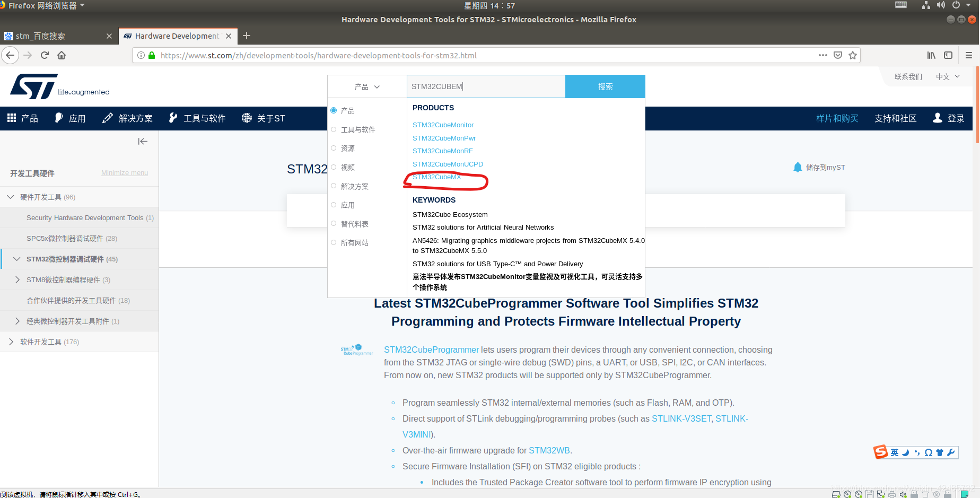The image size is (980, 498).
Task: Click the STLINK-V3SET link
Action: tap(681, 418)
